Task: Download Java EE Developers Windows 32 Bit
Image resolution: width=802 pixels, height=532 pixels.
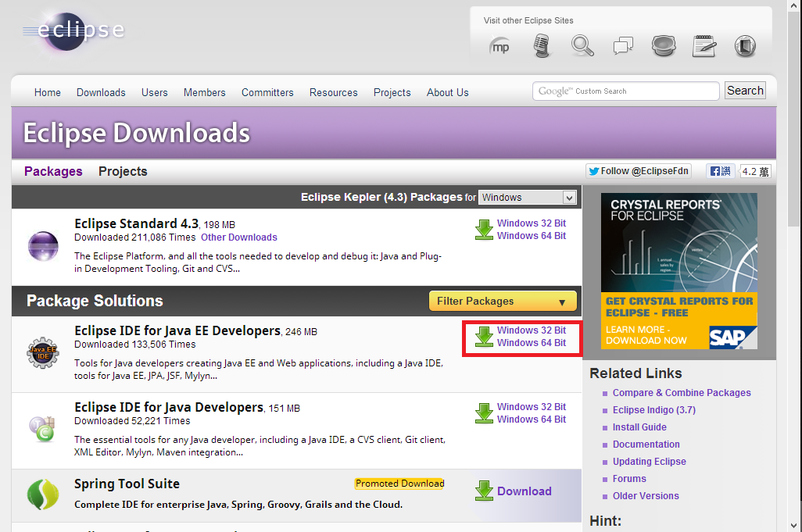Action: (x=532, y=330)
